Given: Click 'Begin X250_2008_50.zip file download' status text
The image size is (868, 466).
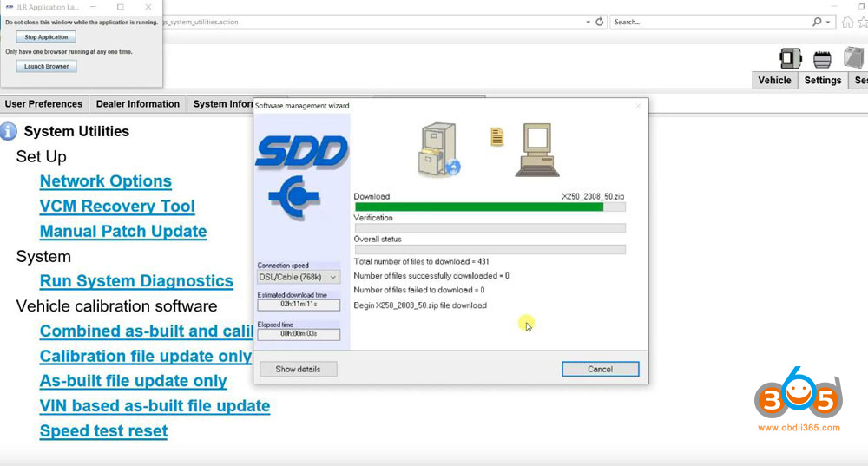Looking at the screenshot, I should coord(420,305).
